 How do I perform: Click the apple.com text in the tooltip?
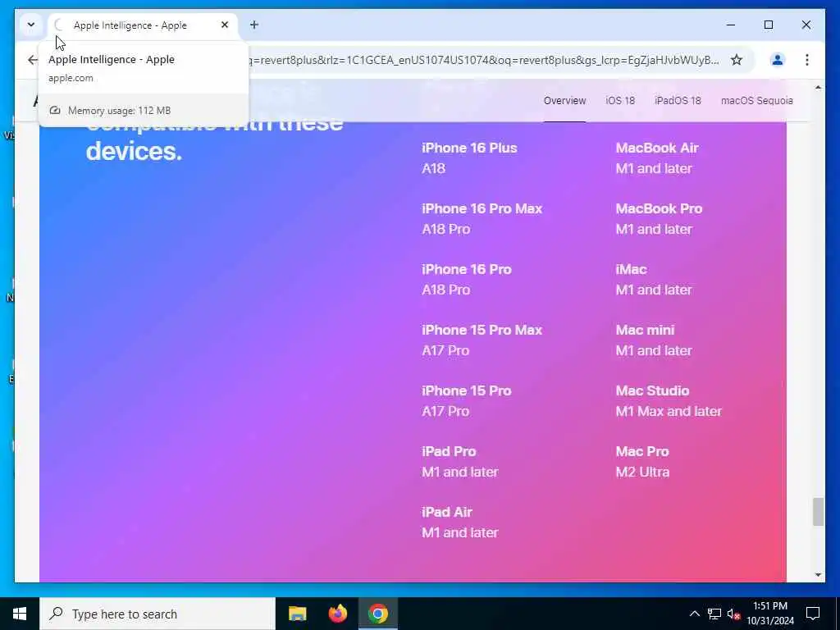(71, 78)
